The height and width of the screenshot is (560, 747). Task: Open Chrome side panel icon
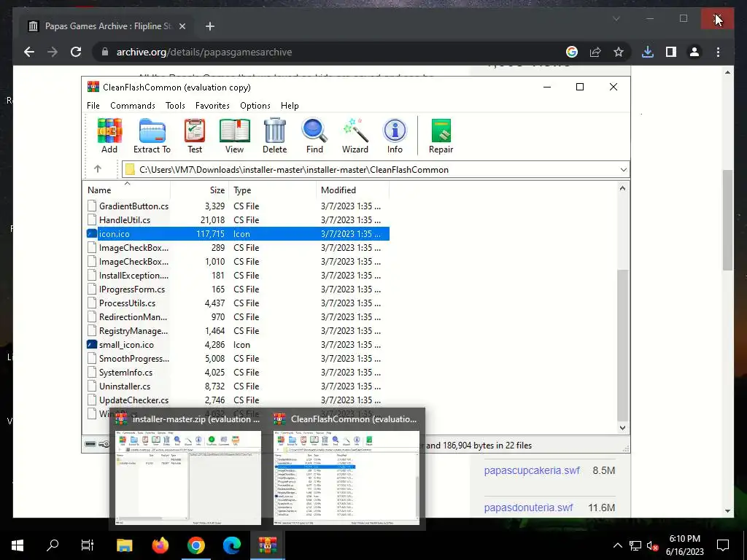[671, 52]
